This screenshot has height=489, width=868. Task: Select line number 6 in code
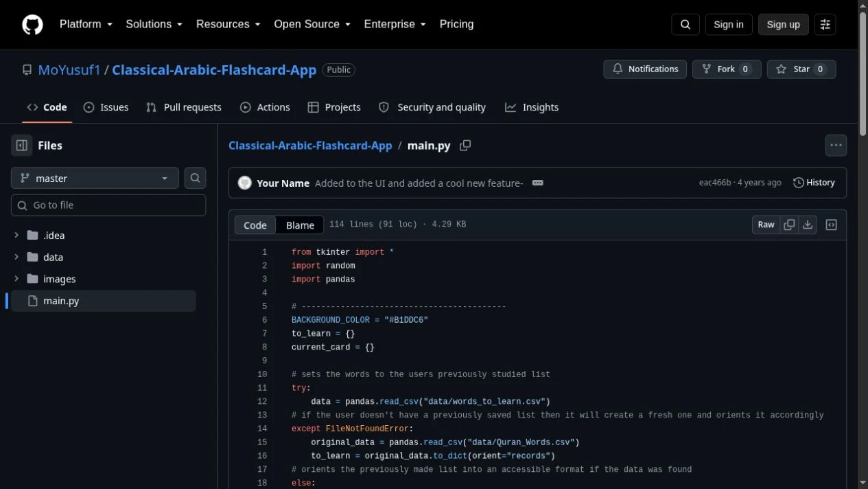[264, 320]
